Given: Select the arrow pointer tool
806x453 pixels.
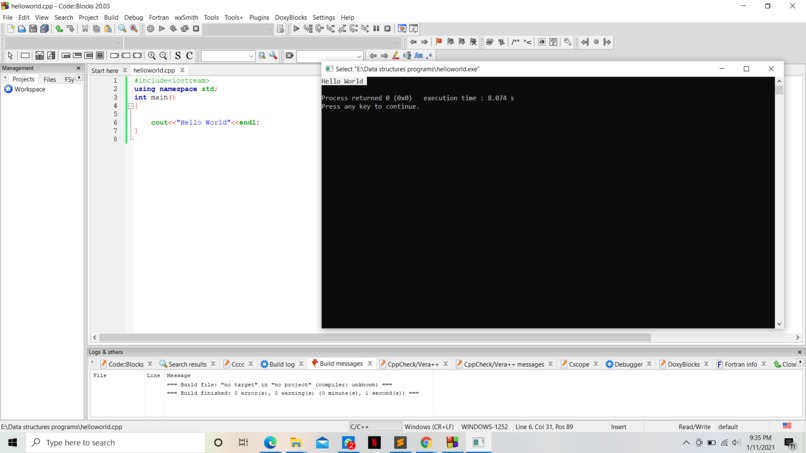Looking at the screenshot, I should click(x=10, y=56).
